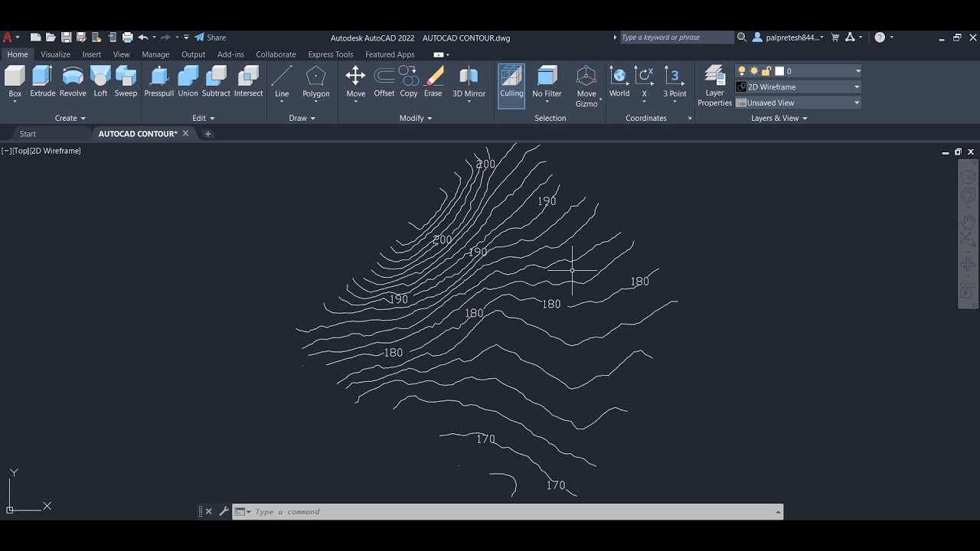
Task: Switch to the Start file tab
Action: [x=28, y=134]
